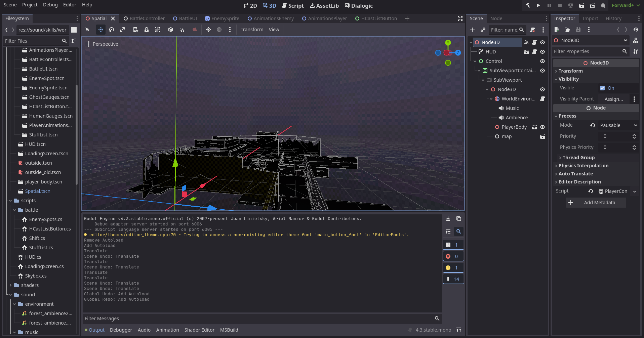Collapse the scripts folder
Viewport: 644px width, 338px height.
[x=10, y=201]
